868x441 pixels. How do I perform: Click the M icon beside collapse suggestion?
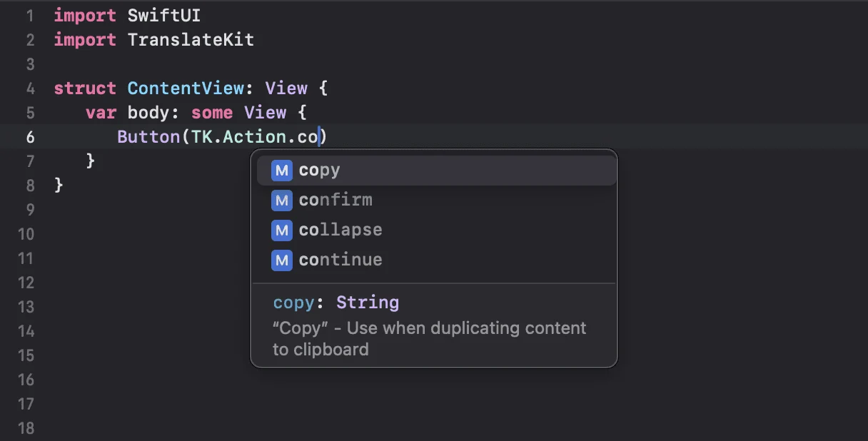click(281, 230)
